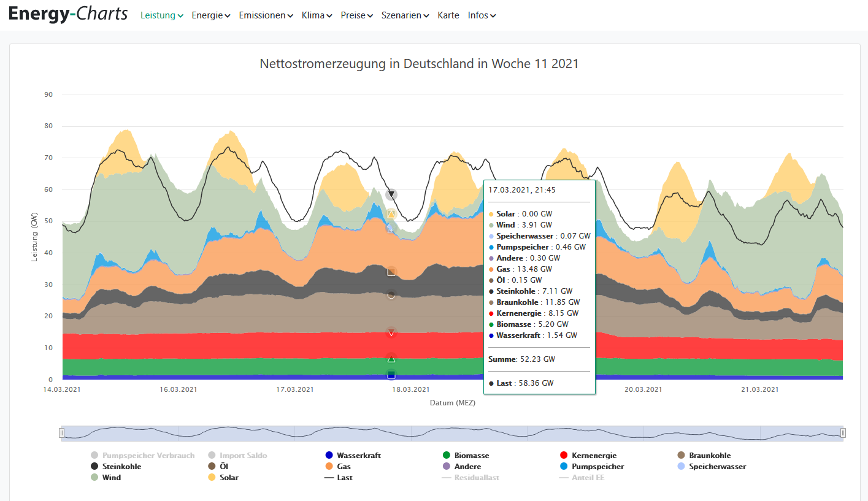This screenshot has height=501, width=868.
Task: Click tooltip value Summe: 52.23 GW
Action: click(521, 359)
